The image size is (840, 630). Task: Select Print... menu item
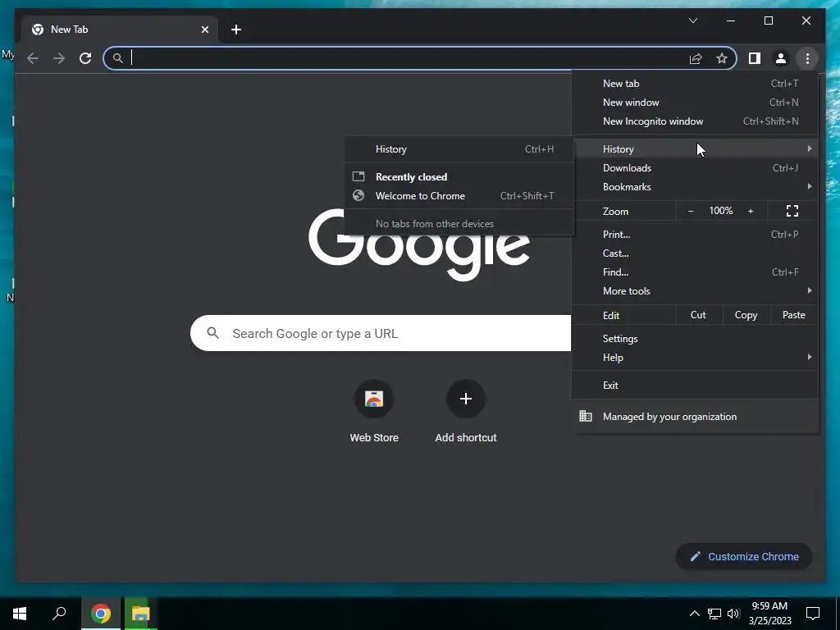click(x=695, y=235)
